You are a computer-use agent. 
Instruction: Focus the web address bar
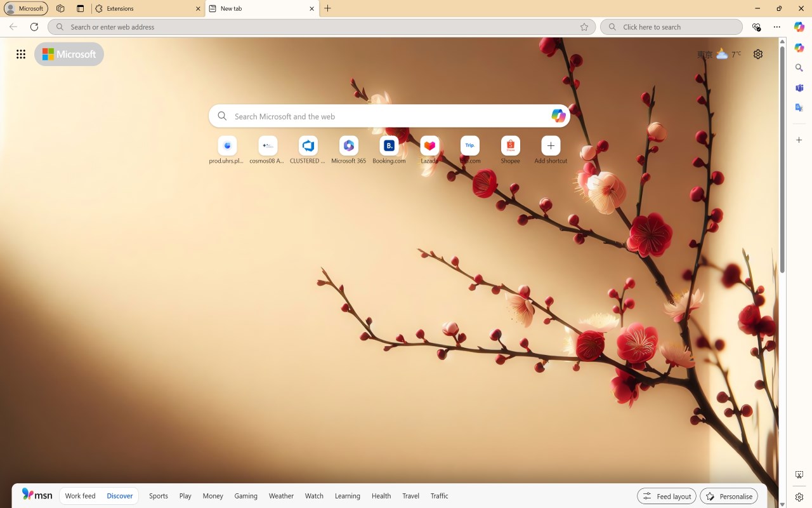[322, 27]
